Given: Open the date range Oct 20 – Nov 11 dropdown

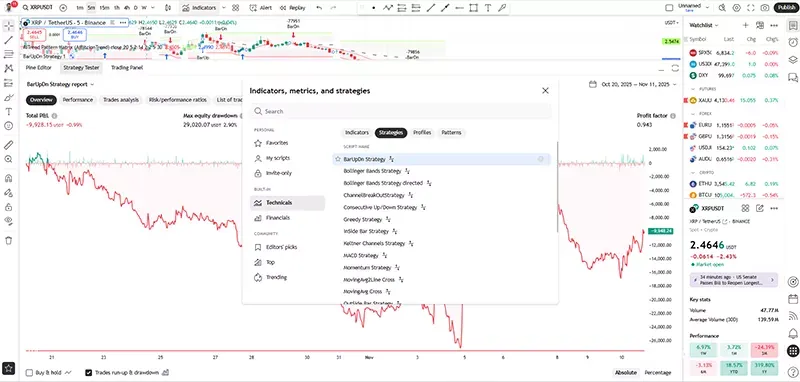Looking at the screenshot, I should pyautogui.click(x=633, y=84).
